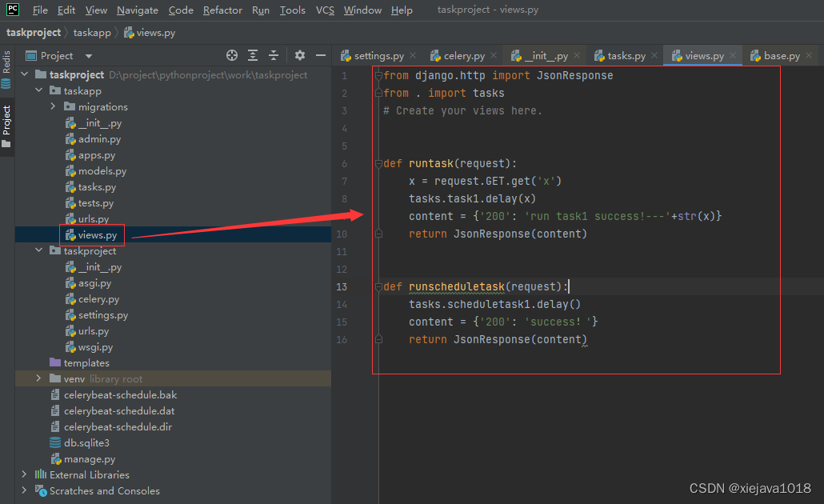Toggle fold marker for runscheduletask function
Viewport: 824px width, 504px height.
coord(378,286)
